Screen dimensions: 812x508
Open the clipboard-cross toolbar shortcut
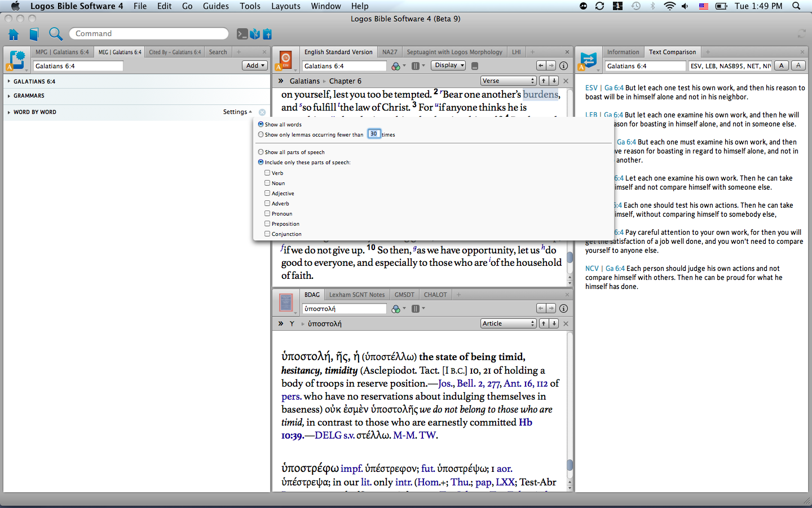(267, 34)
